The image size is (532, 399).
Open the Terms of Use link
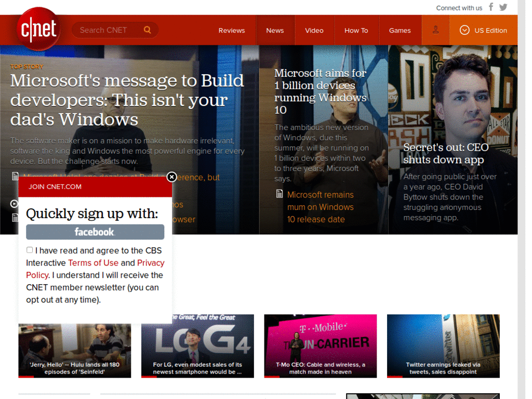(x=93, y=263)
